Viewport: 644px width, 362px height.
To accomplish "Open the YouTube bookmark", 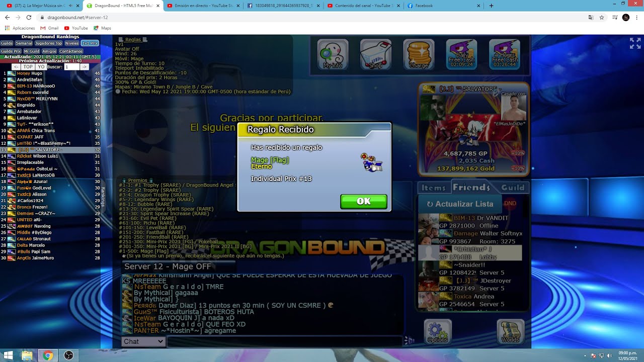I will [x=76, y=28].
